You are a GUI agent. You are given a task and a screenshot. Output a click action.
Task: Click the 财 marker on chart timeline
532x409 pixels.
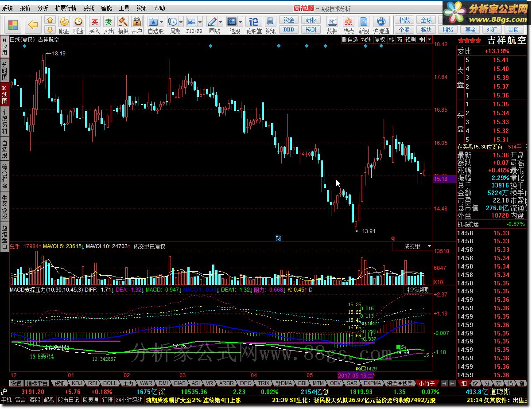[x=278, y=238]
